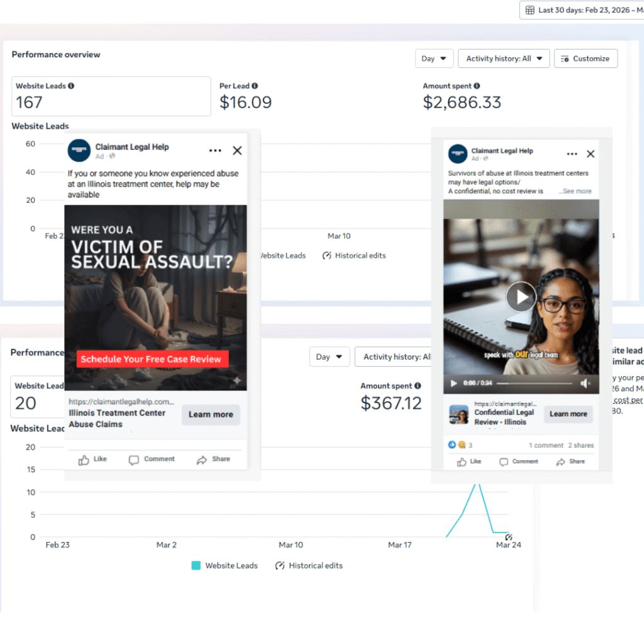
Task: Play the video with center play button
Action: pos(521,296)
